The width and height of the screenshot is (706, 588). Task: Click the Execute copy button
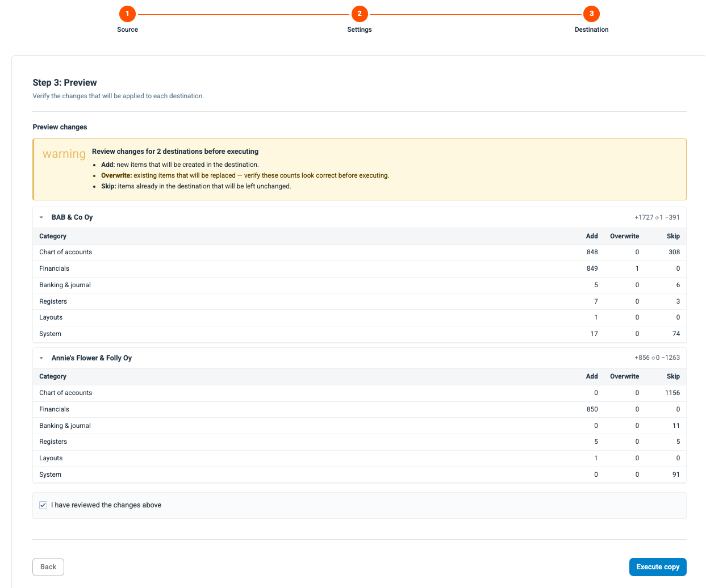(x=658, y=567)
